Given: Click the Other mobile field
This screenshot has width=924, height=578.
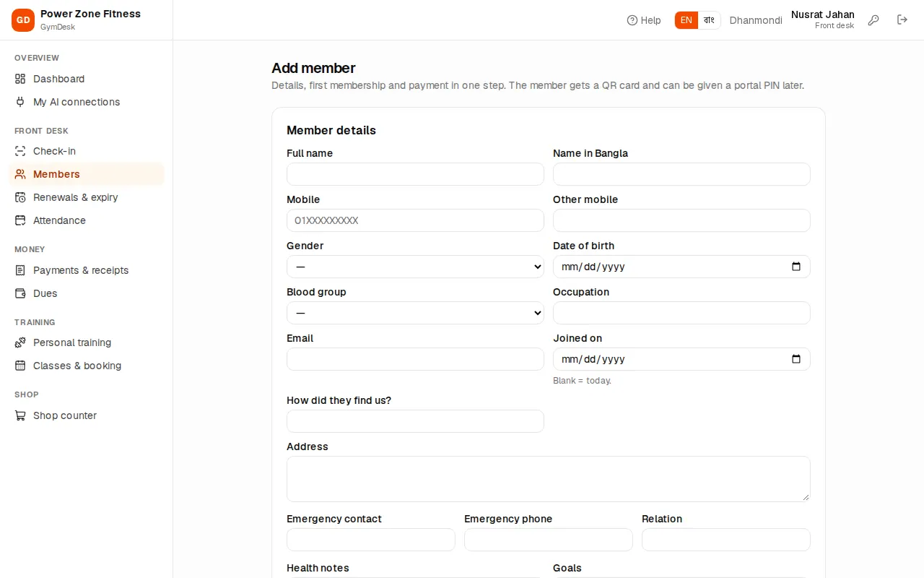Looking at the screenshot, I should 681,220.
